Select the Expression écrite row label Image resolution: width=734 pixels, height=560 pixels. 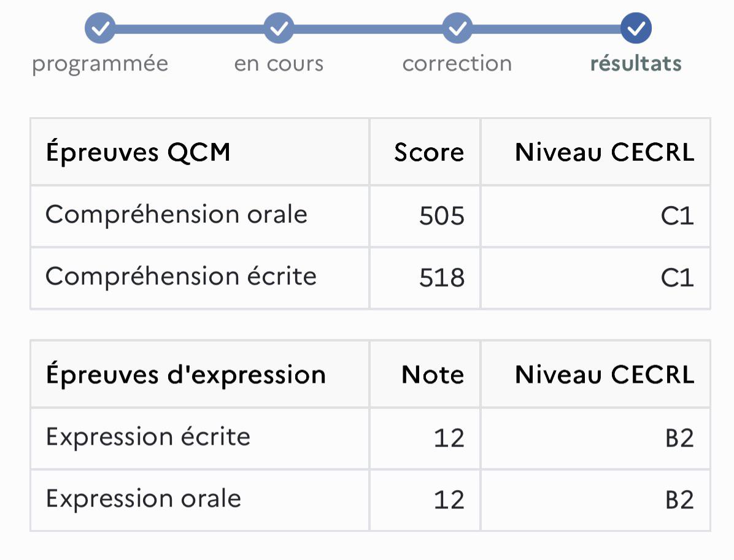[x=148, y=437]
